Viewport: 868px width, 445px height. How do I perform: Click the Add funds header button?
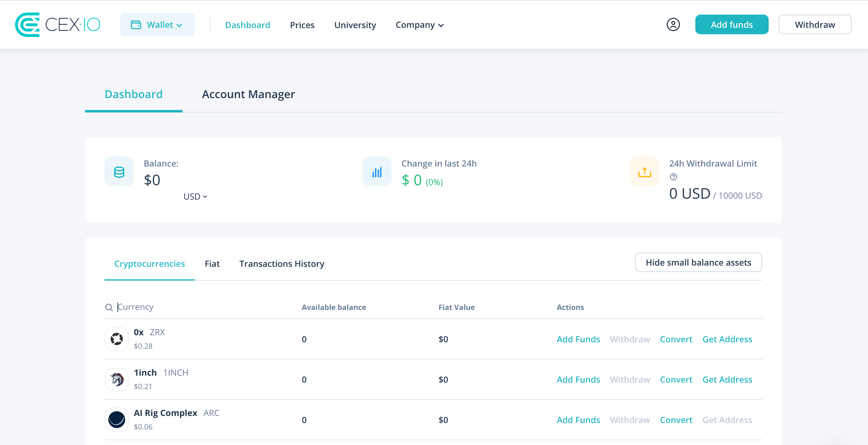pos(731,24)
